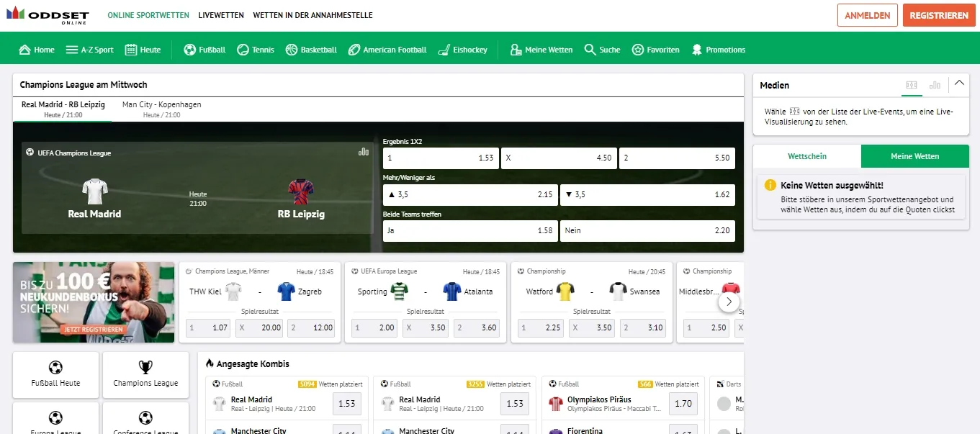Show statistics for the Real Madrid match

pyautogui.click(x=364, y=152)
